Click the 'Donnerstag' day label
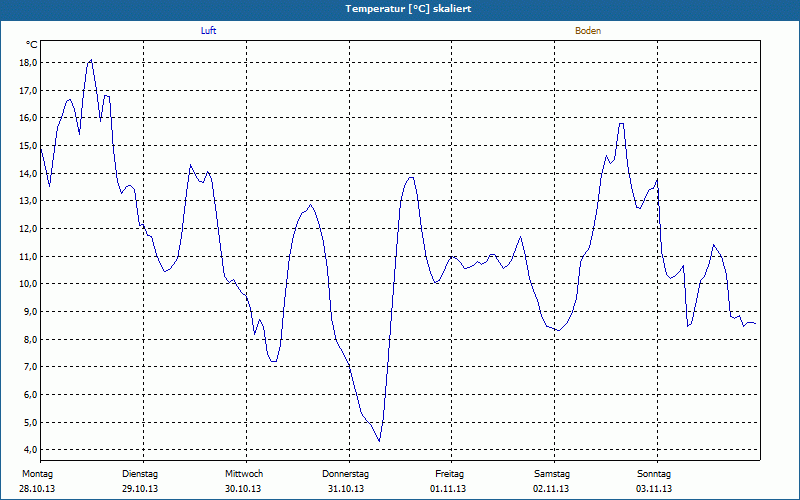This screenshot has width=800, height=500. [345, 474]
